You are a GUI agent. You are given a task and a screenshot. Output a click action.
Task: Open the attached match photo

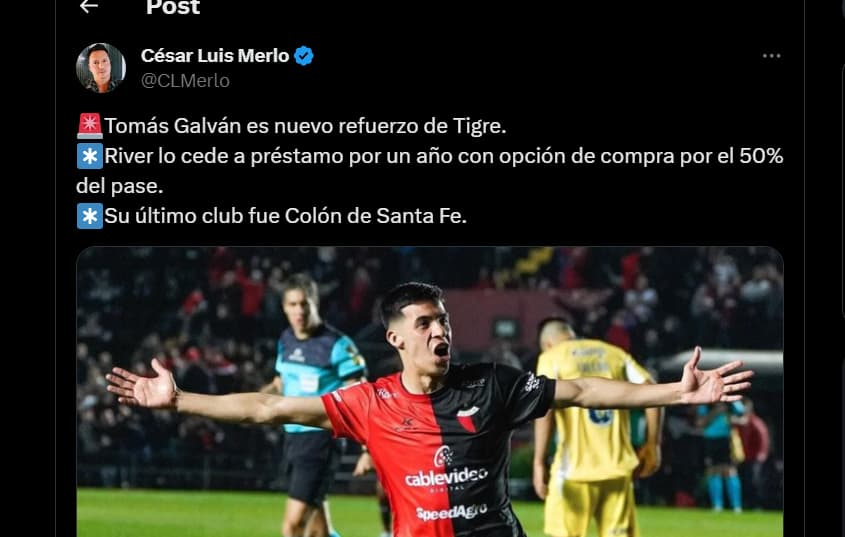pyautogui.click(x=430, y=392)
